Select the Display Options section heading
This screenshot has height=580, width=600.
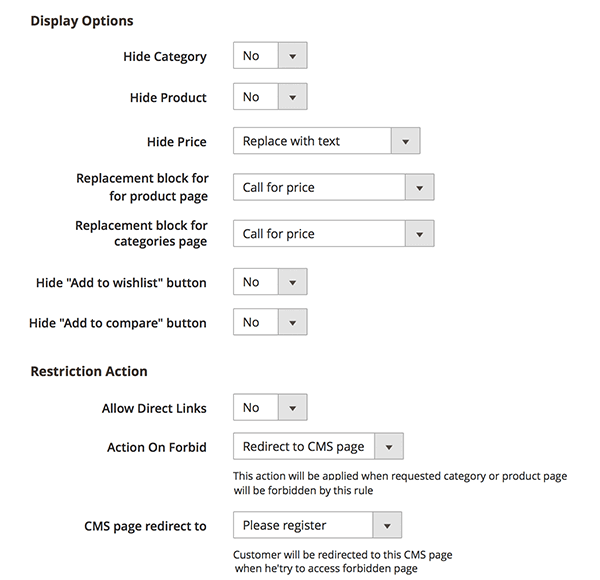click(x=82, y=21)
